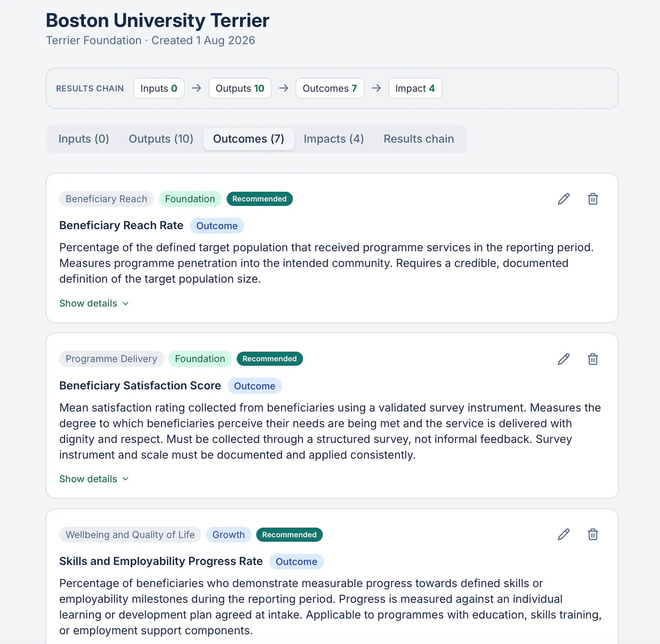The image size is (660, 644).
Task: Click the Beneficiary Satisfaction Score title
Action: (x=140, y=386)
